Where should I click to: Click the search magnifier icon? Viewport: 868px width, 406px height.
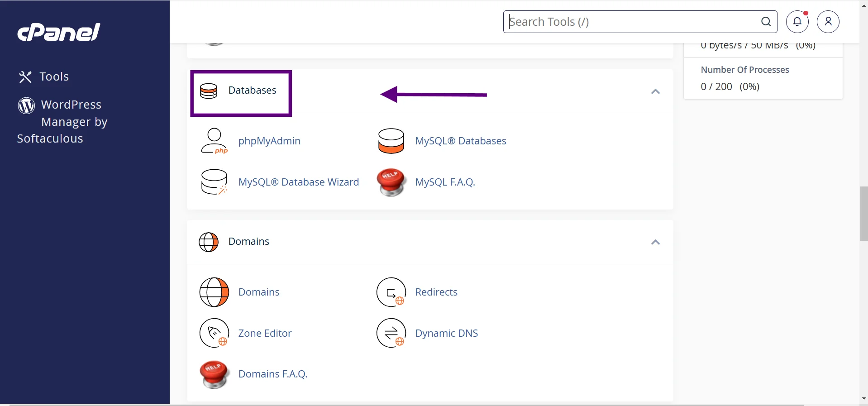766,22
